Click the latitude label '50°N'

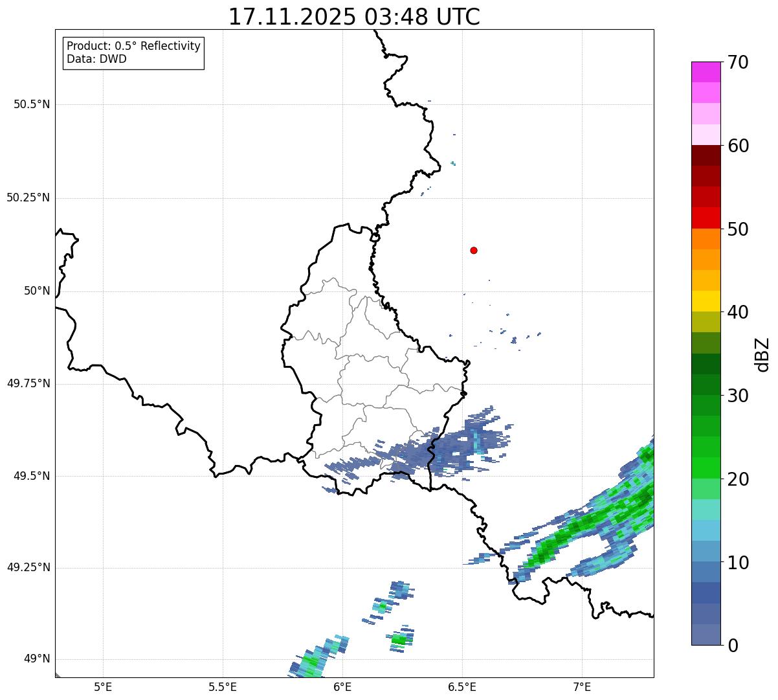point(37,291)
